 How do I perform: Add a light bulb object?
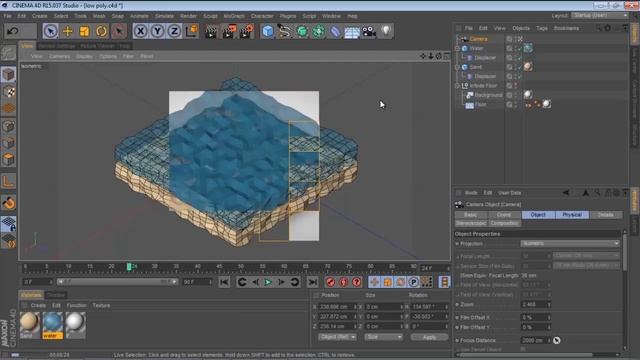(x=386, y=31)
